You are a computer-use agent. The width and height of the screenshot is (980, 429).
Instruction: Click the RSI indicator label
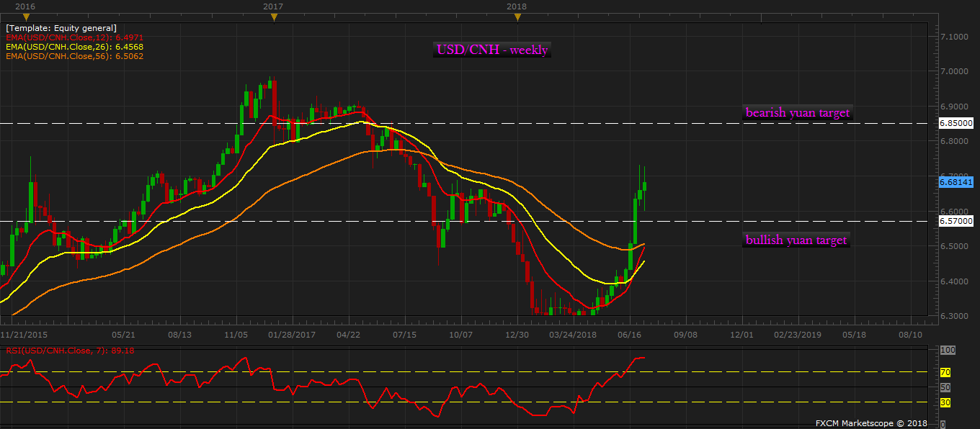click(71, 351)
